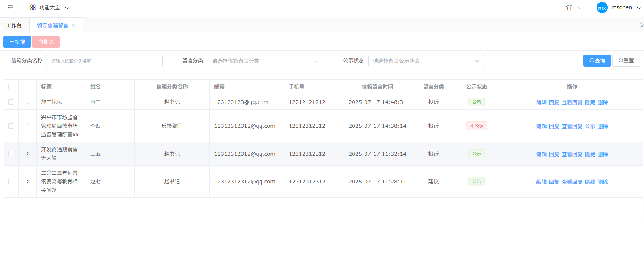
Task: Click the 开发商违规销售无人管 title
Action: [59, 154]
